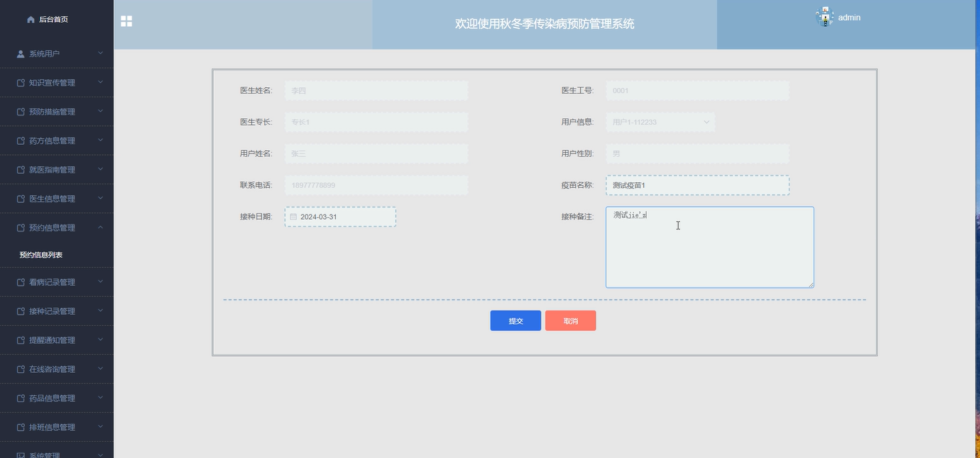Image resolution: width=980 pixels, height=458 pixels.
Task: Click the 医生工号 field showing 0001
Action: point(698,91)
